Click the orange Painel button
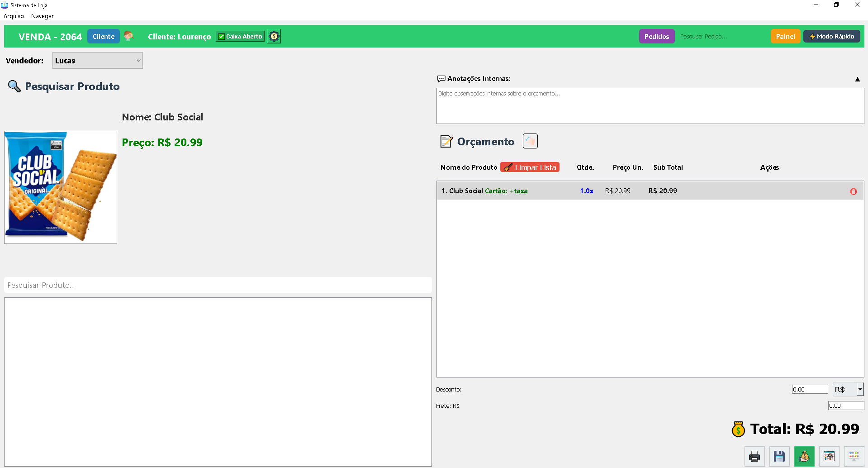 point(785,36)
